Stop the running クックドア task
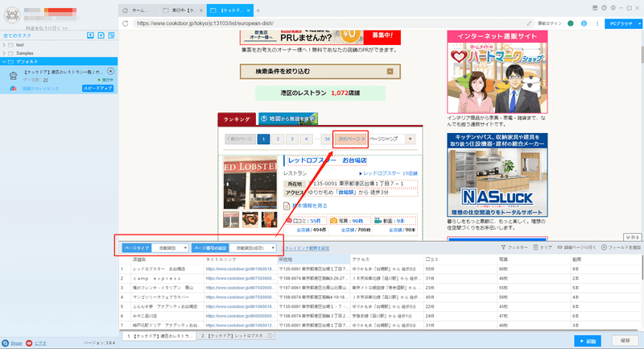The width and height of the screenshot is (644, 349). pos(110,71)
